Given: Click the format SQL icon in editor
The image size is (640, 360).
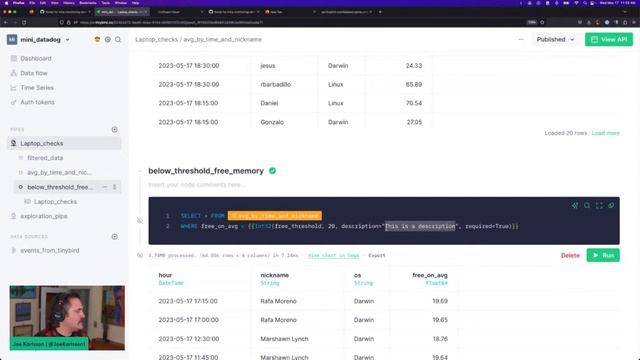Looking at the screenshot, I should pyautogui.click(x=575, y=205).
